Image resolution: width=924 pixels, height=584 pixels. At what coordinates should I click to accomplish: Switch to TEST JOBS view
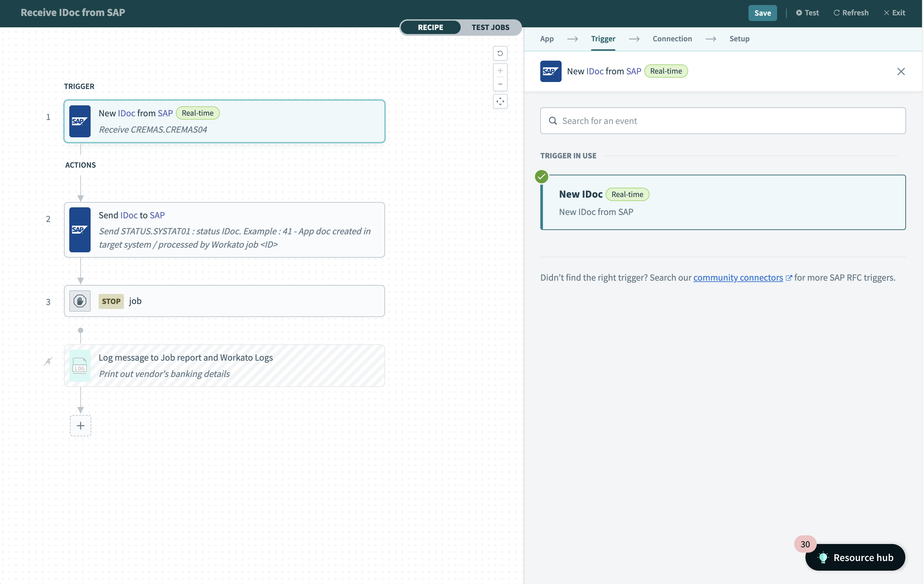490,27
